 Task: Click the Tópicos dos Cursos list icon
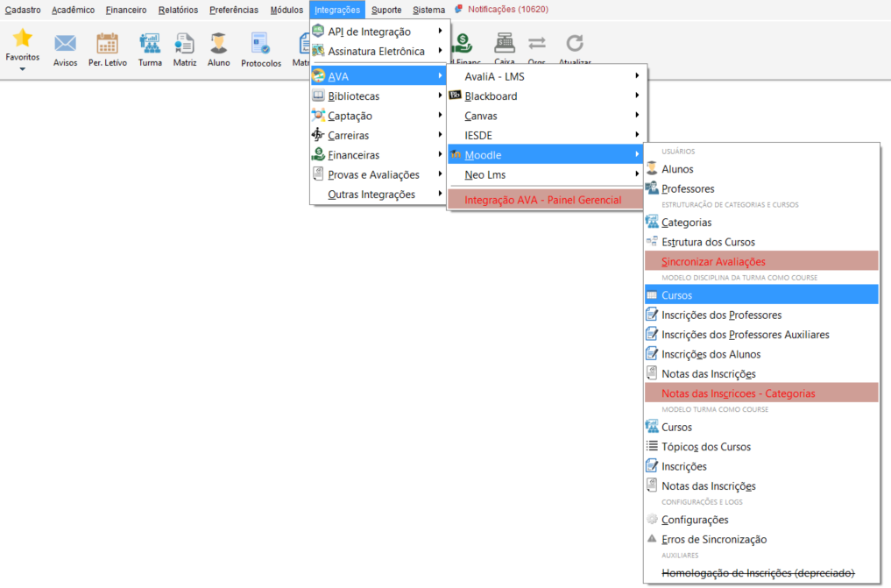point(652,446)
